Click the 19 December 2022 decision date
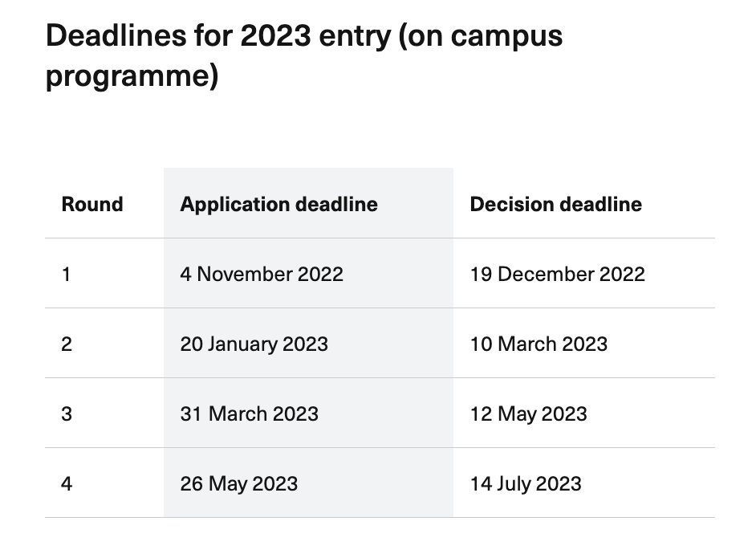 557,274
